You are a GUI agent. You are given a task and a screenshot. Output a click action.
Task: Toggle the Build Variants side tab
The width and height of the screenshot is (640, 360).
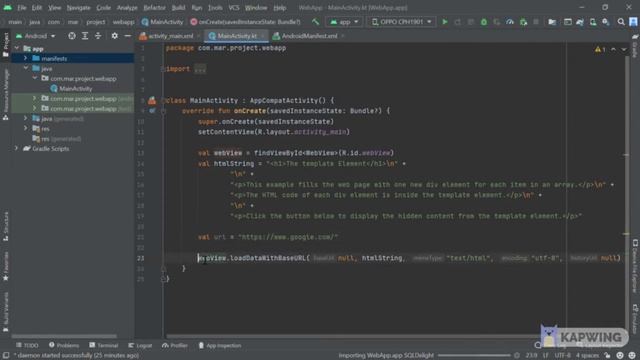point(6,312)
